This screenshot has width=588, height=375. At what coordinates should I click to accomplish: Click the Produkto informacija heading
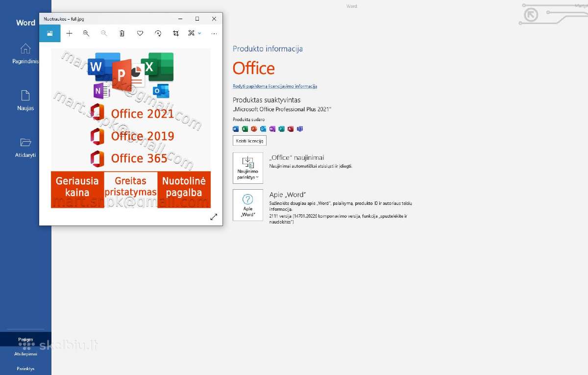[268, 49]
